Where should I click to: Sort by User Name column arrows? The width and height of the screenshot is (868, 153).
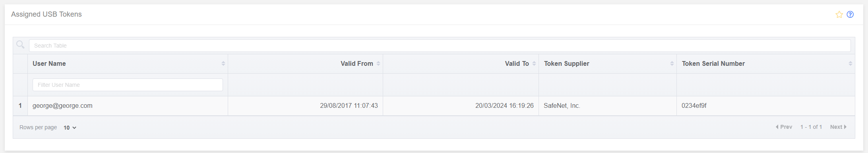point(223,64)
